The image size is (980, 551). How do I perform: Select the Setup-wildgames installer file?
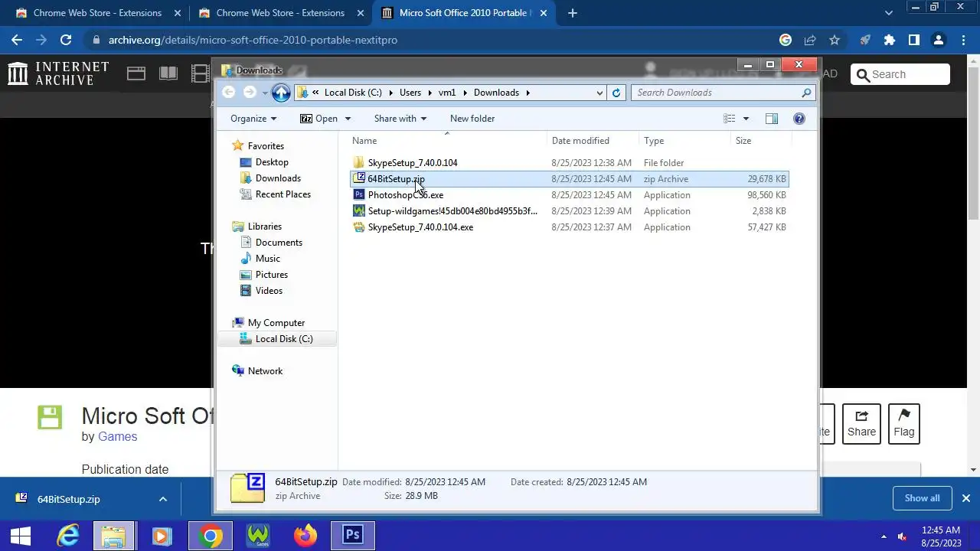pyautogui.click(x=452, y=211)
